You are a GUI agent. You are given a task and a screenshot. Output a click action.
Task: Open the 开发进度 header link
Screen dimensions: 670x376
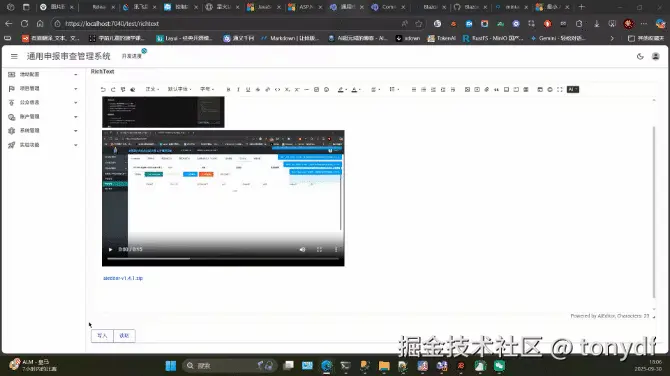[x=132, y=56]
